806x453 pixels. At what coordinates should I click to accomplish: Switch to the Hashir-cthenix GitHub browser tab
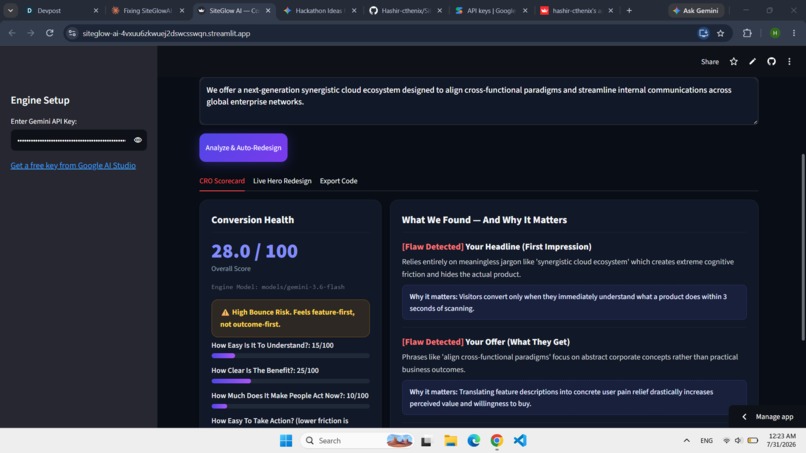(x=406, y=10)
